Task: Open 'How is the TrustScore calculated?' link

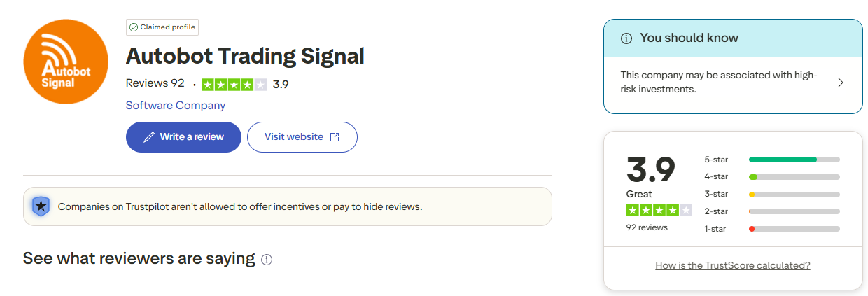Action: pyautogui.click(x=733, y=265)
